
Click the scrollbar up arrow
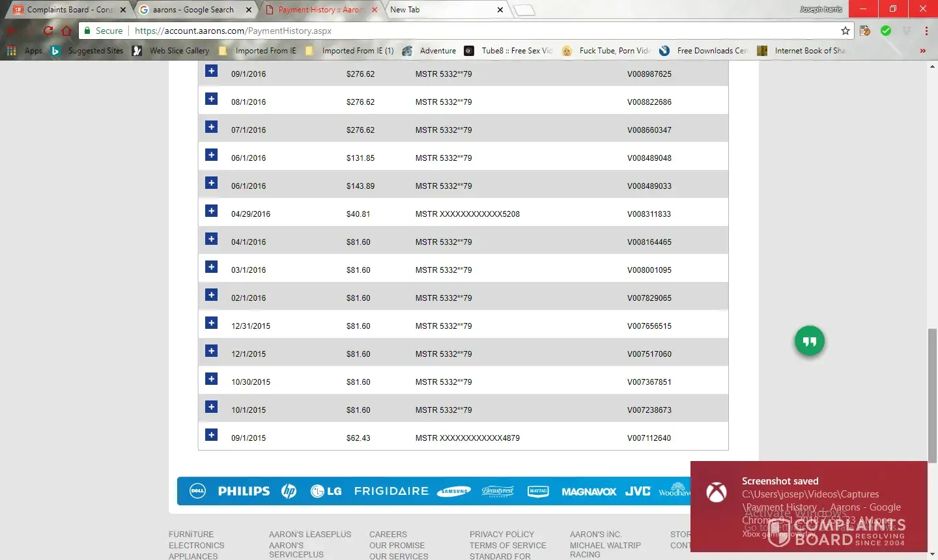(932, 66)
